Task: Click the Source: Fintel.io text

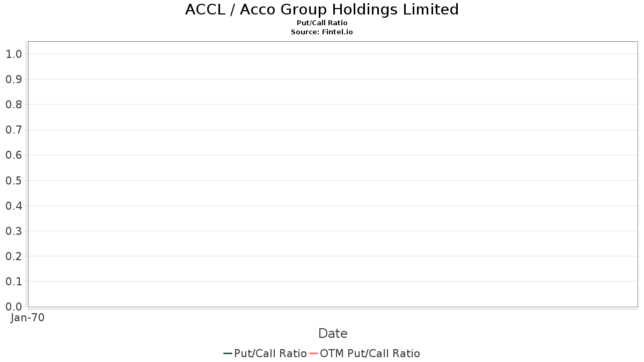Action: click(322, 32)
